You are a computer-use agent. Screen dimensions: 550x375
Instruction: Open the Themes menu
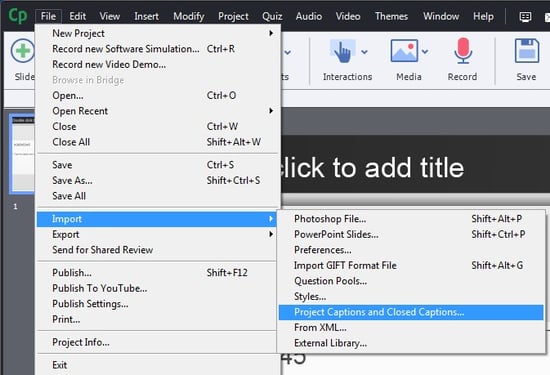click(x=391, y=16)
